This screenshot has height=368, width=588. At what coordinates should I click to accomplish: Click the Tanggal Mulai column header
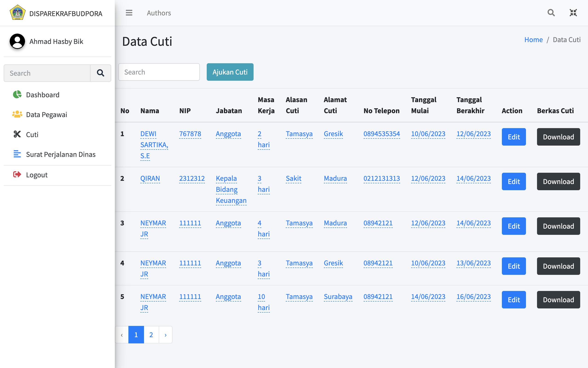[424, 105]
